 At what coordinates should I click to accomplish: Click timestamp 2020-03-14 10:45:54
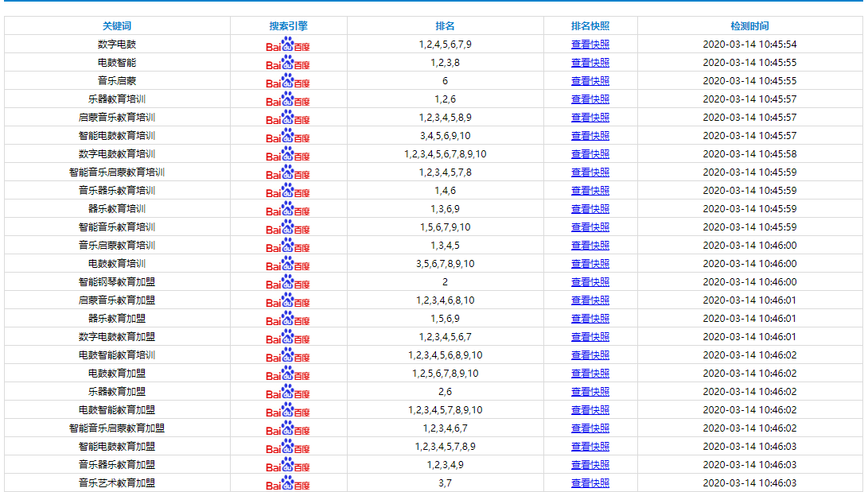(x=749, y=45)
